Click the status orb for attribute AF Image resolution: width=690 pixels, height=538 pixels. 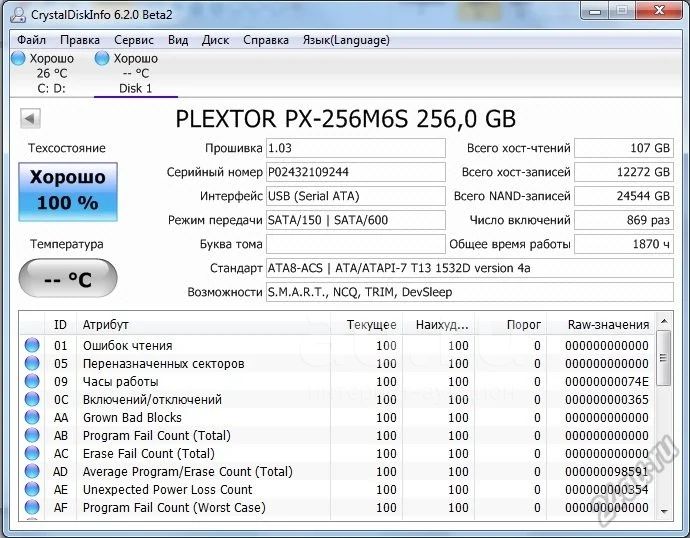pyautogui.click(x=32, y=508)
